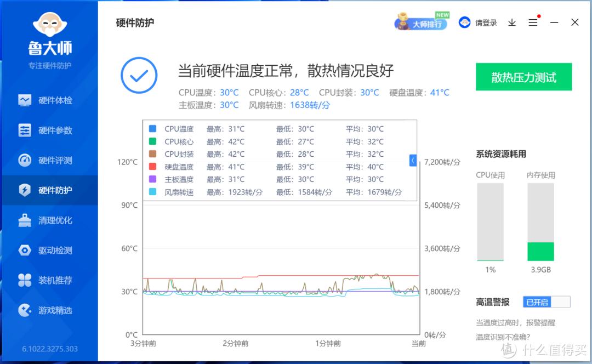Toggle the 风扇转速 legend entry
The height and width of the screenshot is (364, 592).
(x=151, y=192)
